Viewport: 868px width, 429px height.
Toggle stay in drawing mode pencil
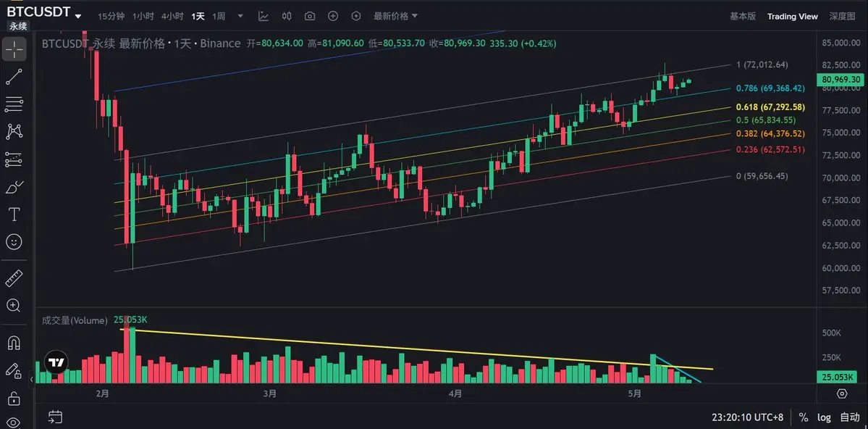click(x=13, y=370)
